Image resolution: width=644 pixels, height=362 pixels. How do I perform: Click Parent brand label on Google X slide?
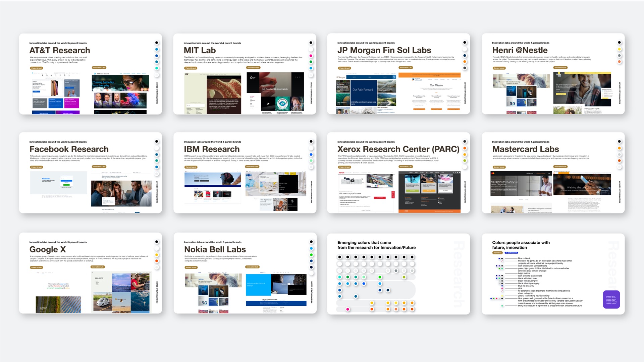tap(37, 267)
